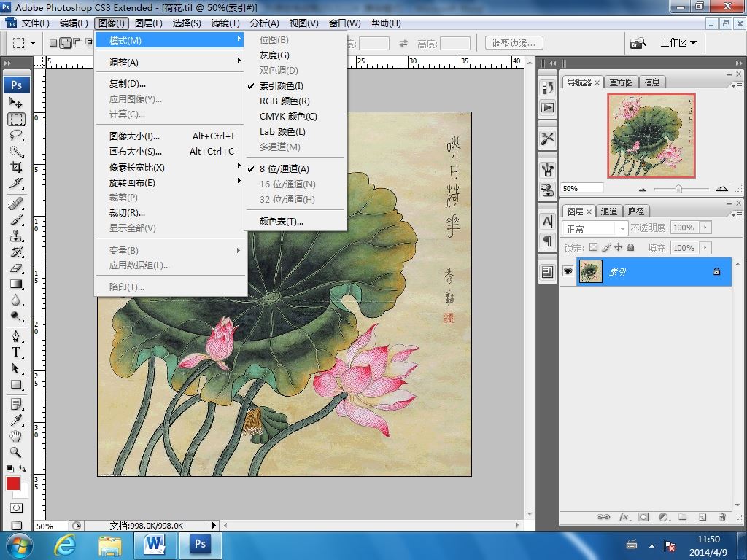The height and width of the screenshot is (560, 747).
Task: Open the 滤镜 menu
Action: [225, 23]
